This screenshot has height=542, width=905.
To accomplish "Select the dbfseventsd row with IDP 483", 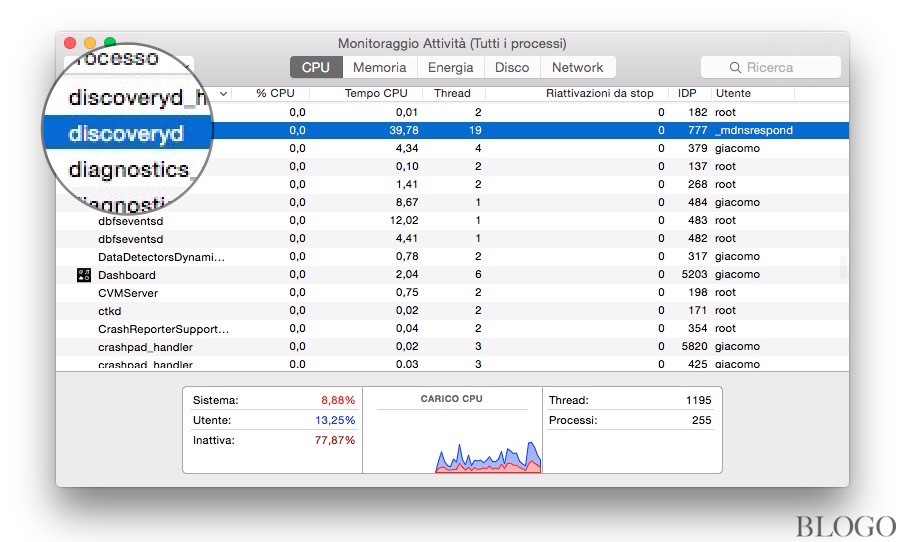I will tap(452, 220).
